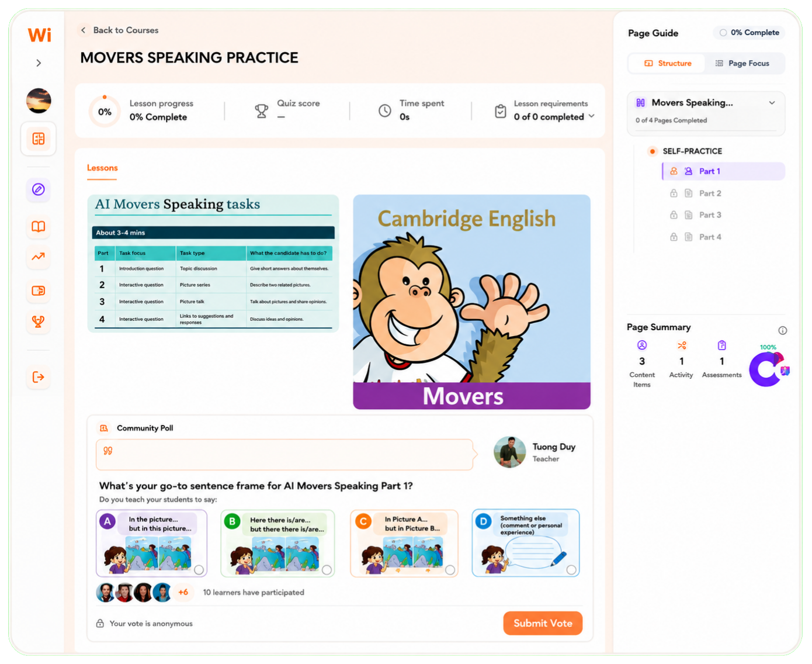Click the 'MOVERS SPEAKING PRACTICE' heading

[189, 58]
